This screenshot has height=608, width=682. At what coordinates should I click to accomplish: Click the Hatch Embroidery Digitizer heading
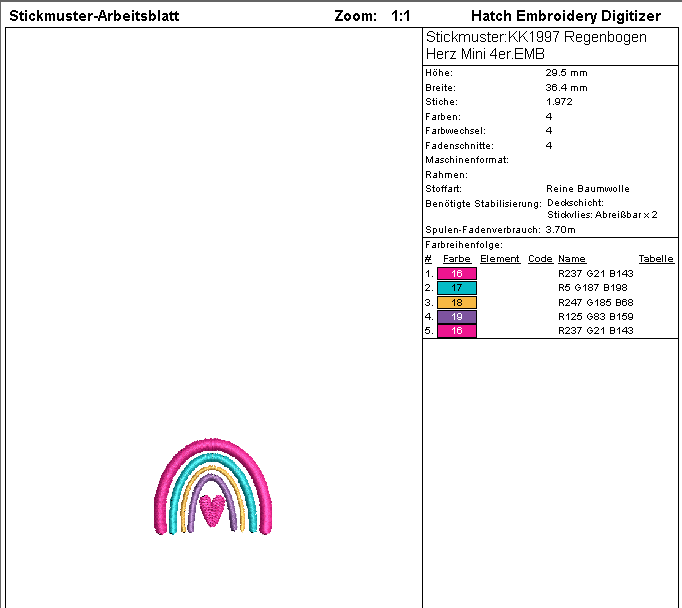tap(565, 16)
